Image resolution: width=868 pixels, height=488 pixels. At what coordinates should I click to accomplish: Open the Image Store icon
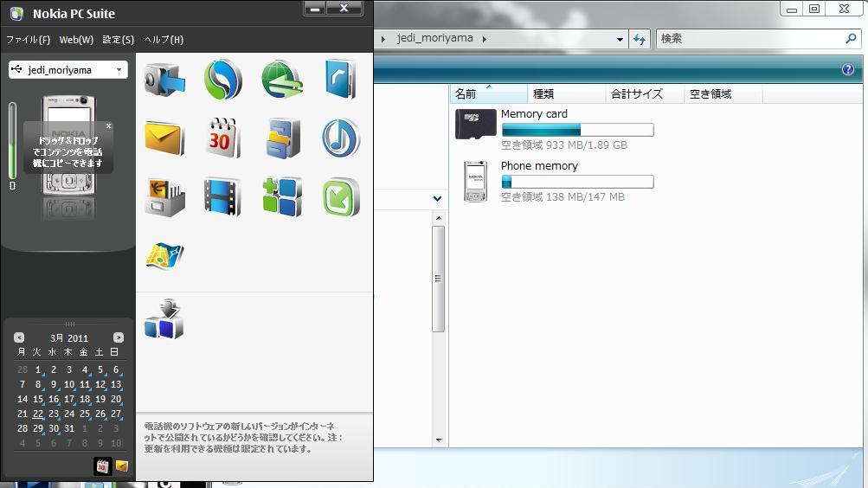[x=164, y=197]
